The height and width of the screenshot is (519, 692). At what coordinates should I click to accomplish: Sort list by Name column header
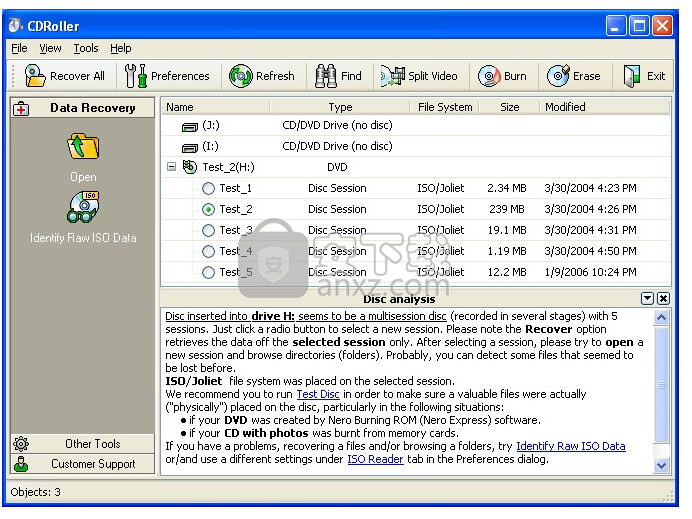click(216, 107)
